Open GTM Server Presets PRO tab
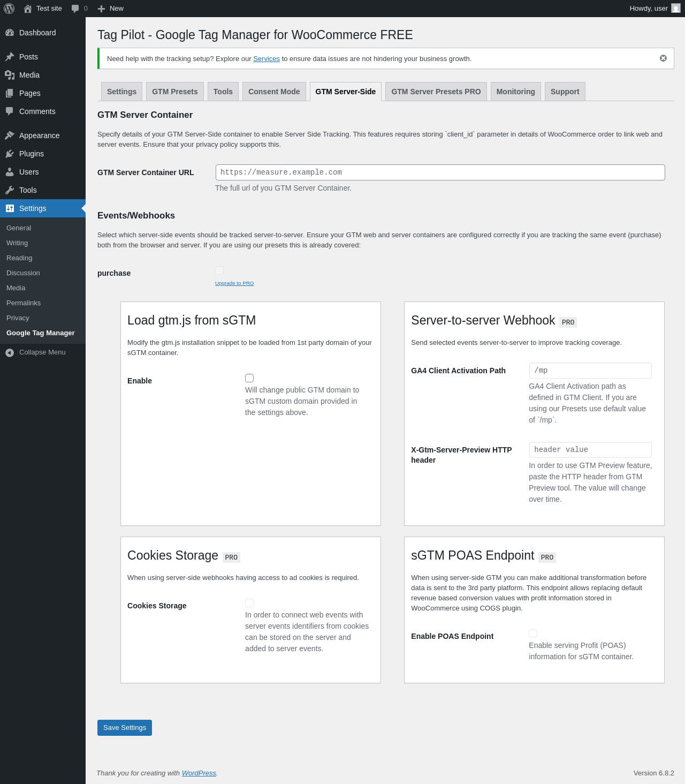 436,92
